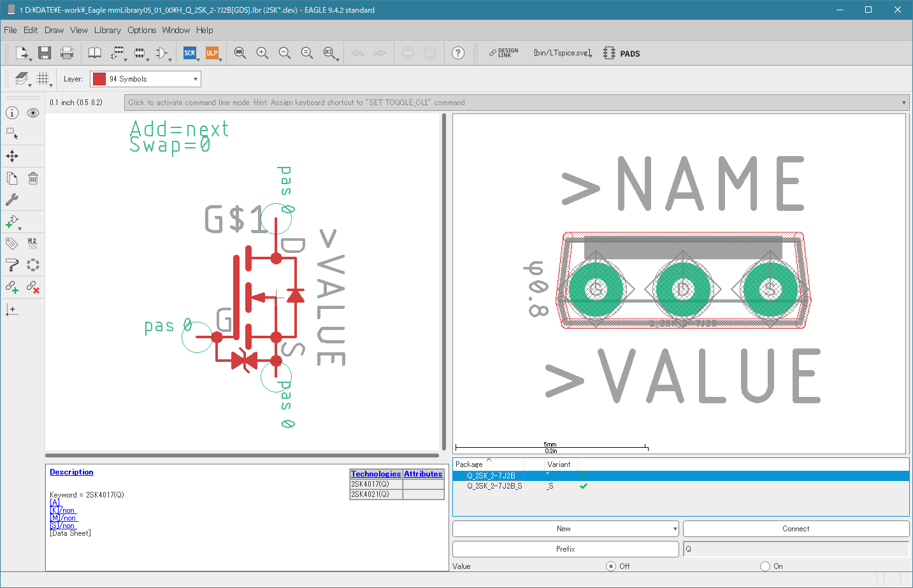Toggle the Show eye tool
913x588 pixels.
[33, 113]
